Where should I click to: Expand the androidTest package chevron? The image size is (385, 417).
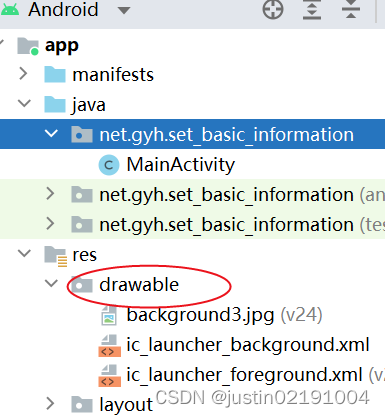(x=50, y=194)
